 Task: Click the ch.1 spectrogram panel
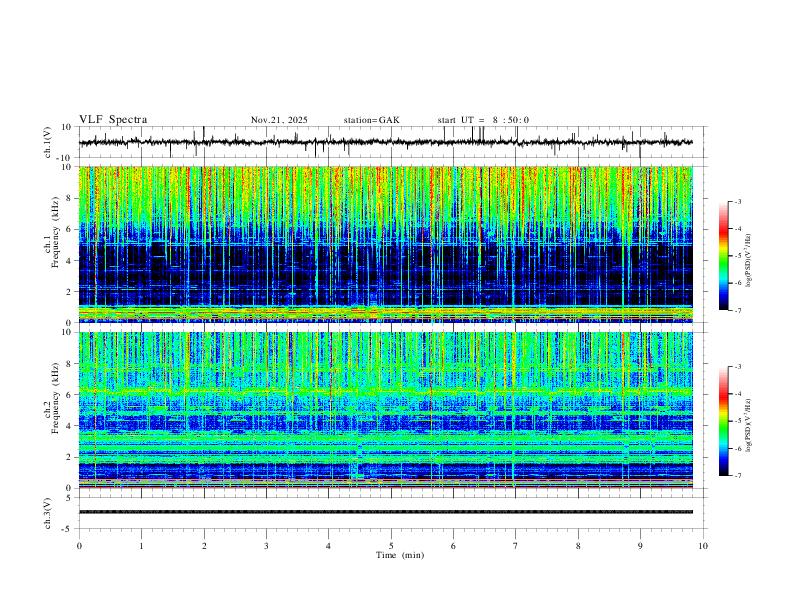(x=386, y=244)
